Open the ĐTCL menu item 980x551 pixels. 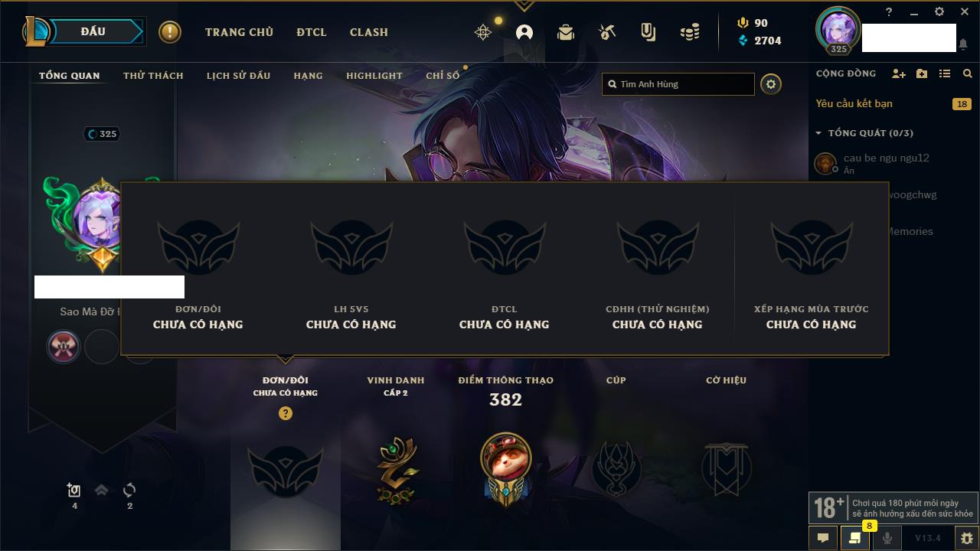(x=312, y=32)
